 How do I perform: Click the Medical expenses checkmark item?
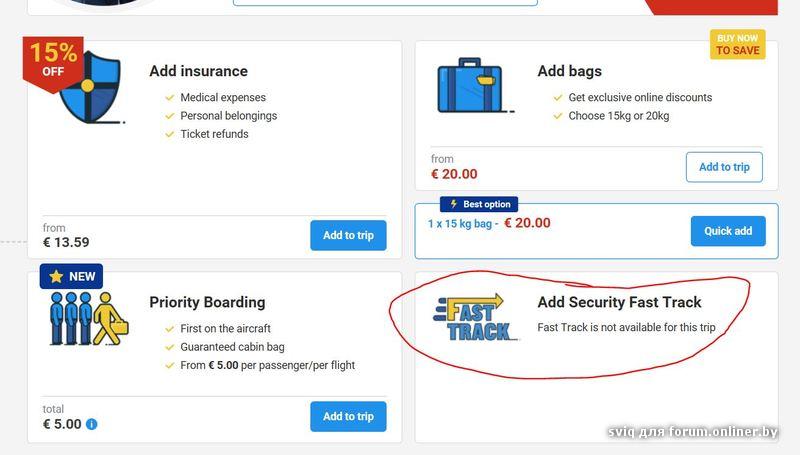(x=223, y=98)
